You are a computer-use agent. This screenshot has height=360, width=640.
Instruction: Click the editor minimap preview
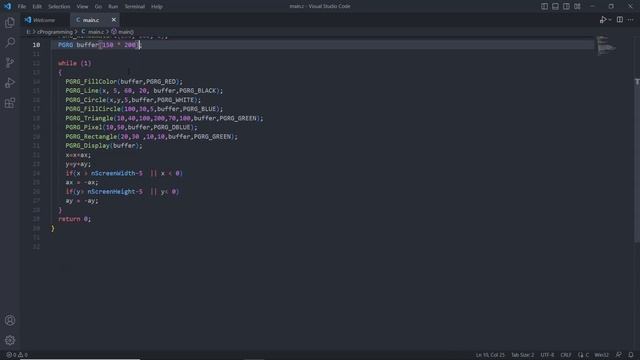[x=607, y=46]
